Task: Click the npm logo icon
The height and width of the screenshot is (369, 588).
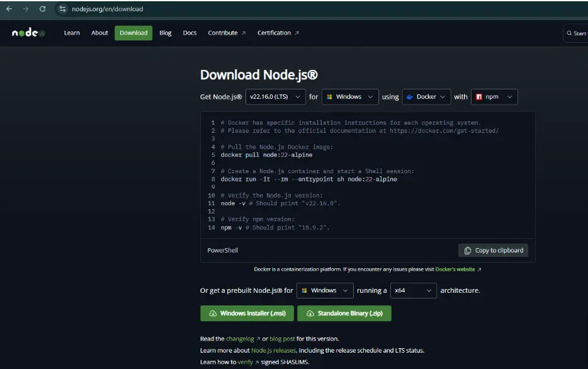Action: 479,97
